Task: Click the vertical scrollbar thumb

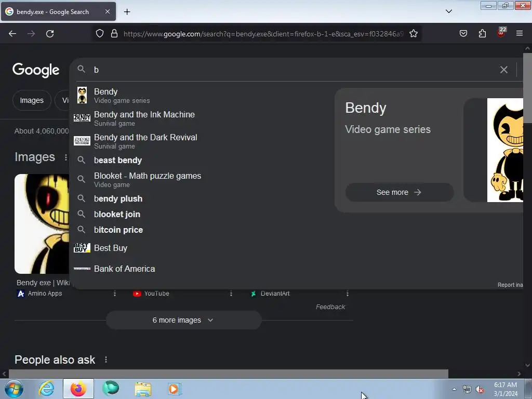Action: 527,88
